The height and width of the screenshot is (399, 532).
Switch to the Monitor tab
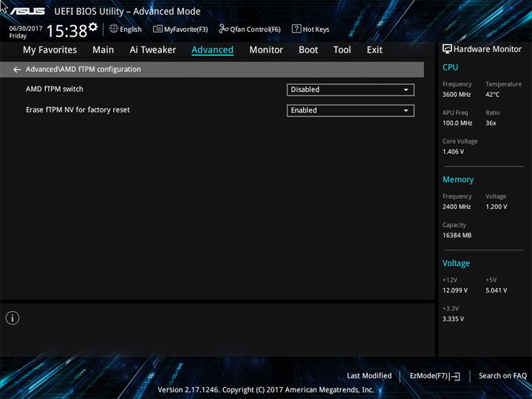[266, 50]
